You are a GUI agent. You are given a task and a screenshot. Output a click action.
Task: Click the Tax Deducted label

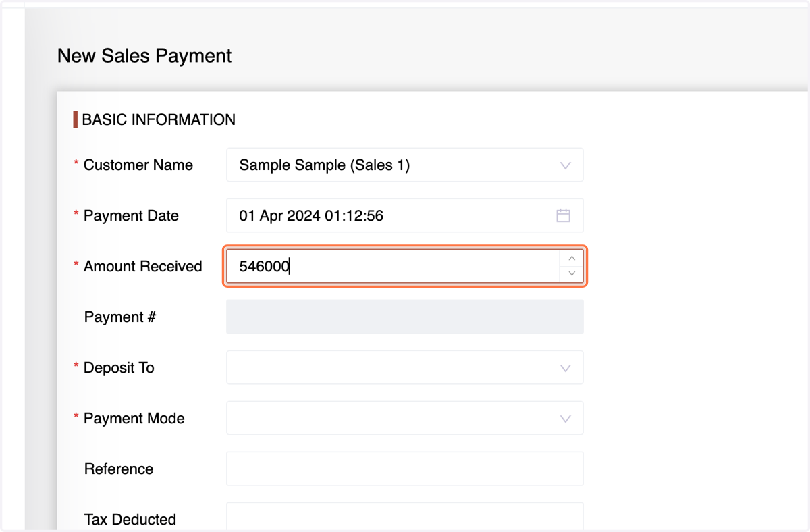[x=130, y=520]
